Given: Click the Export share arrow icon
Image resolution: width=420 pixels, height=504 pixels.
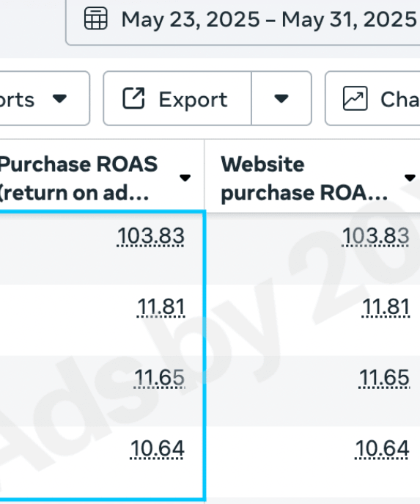Looking at the screenshot, I should point(134,98).
